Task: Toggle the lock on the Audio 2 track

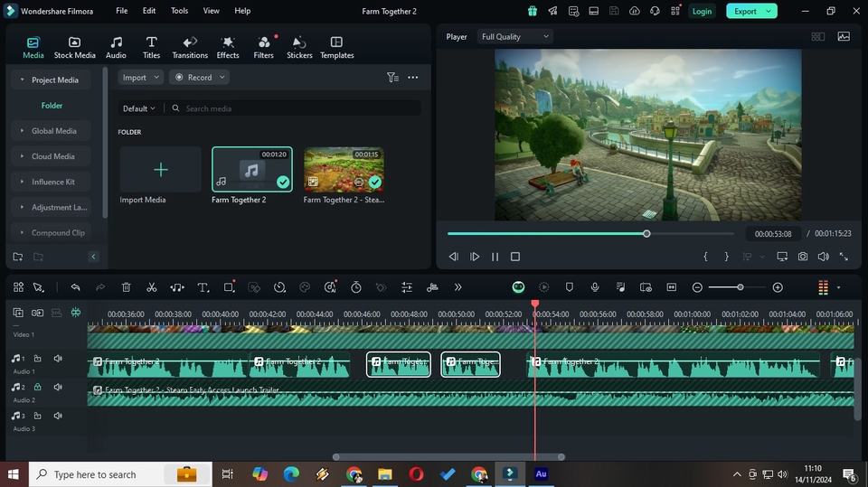Action: 37,387
